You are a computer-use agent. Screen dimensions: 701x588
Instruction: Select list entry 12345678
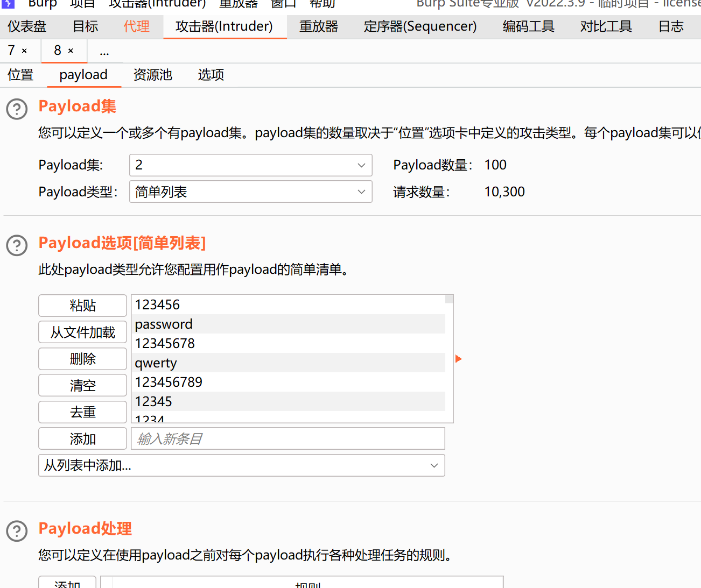click(x=289, y=343)
